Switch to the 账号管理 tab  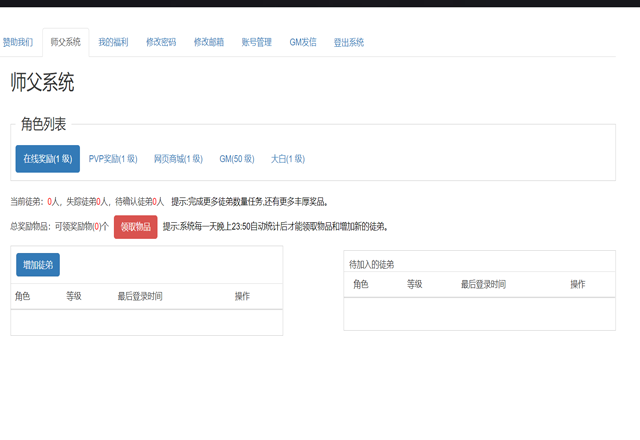pos(257,42)
